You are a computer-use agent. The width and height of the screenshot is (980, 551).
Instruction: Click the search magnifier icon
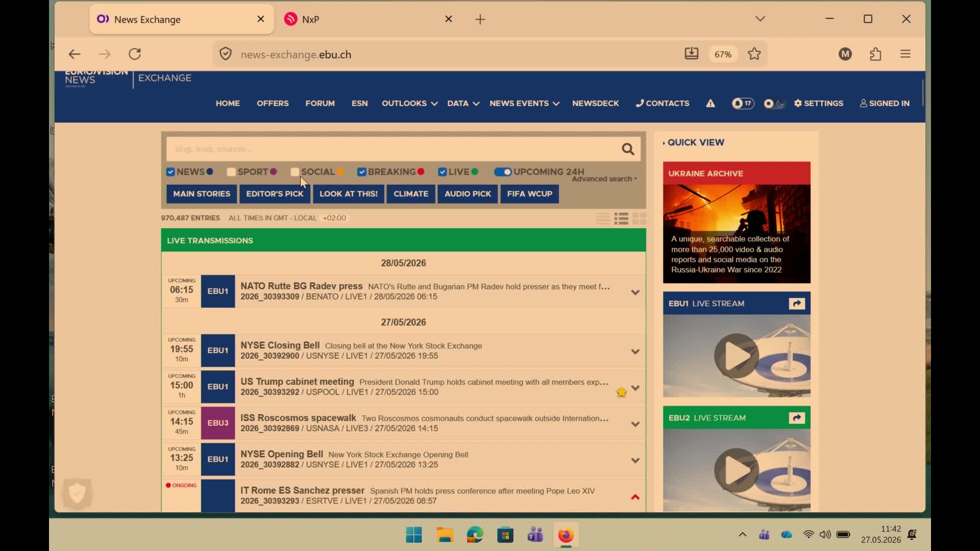[628, 149]
